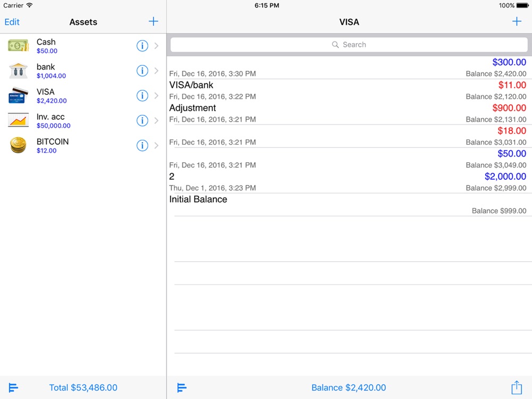Viewport: 532px width, 399px height.
Task: Open the $300.00 transaction
Action: click(349, 68)
